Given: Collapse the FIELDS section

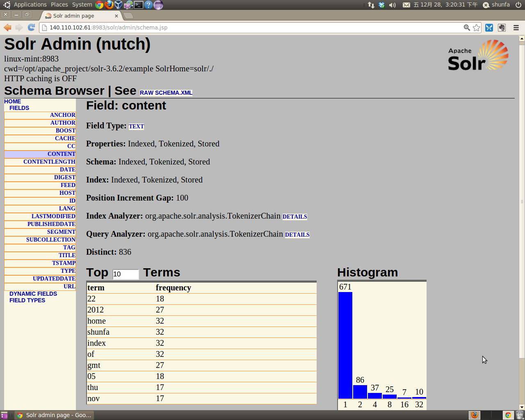Looking at the screenshot, I should pyautogui.click(x=19, y=108).
